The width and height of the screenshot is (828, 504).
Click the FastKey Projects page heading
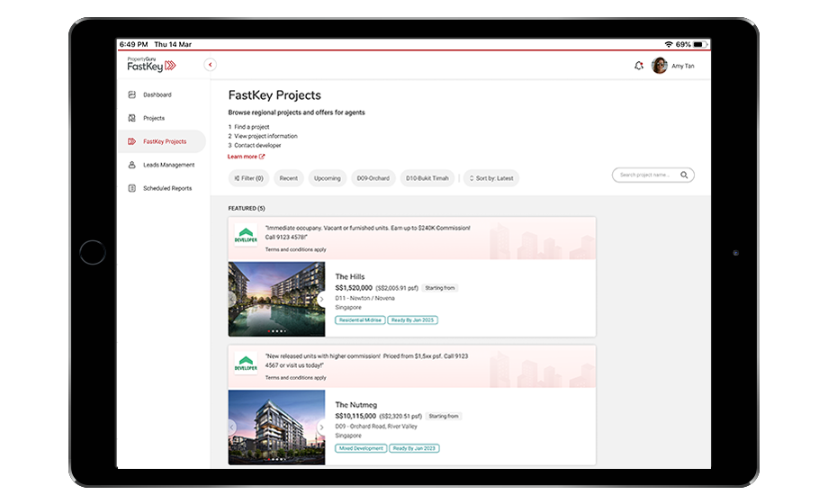(274, 95)
